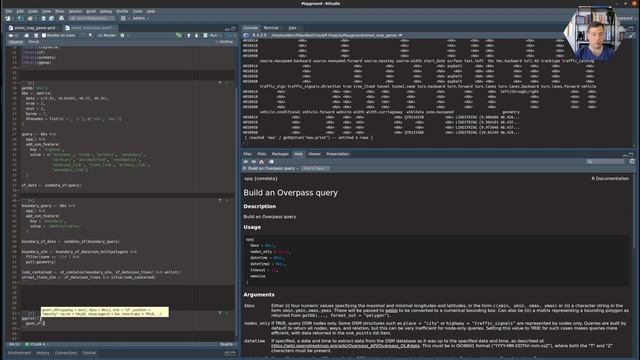
Task: Click the New Project icon
Action: point(20,18)
